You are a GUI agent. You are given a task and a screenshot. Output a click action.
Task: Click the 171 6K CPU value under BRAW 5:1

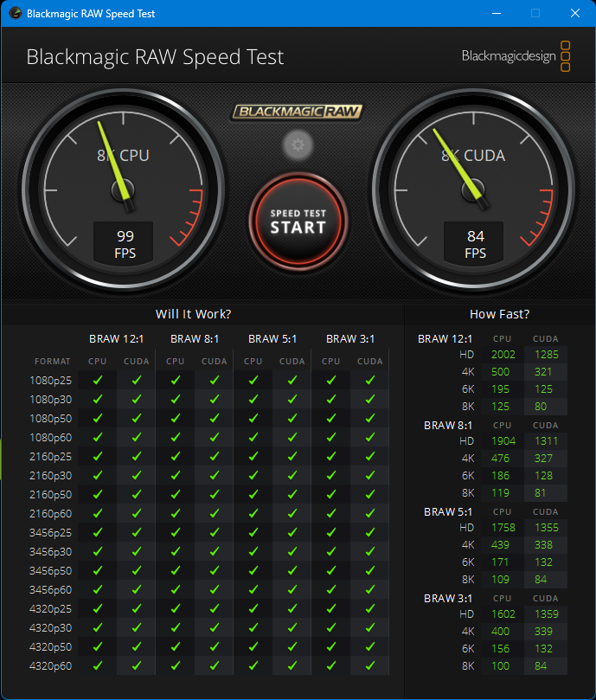[x=500, y=562]
